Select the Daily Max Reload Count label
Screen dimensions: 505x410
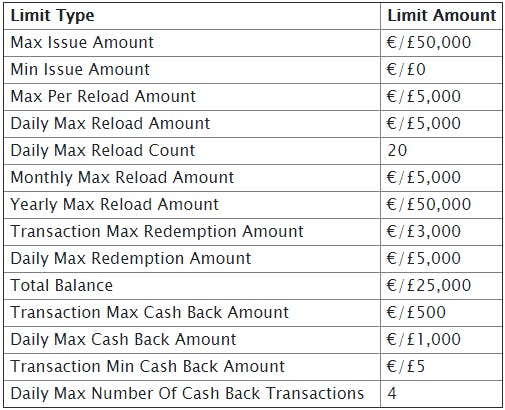click(x=103, y=150)
